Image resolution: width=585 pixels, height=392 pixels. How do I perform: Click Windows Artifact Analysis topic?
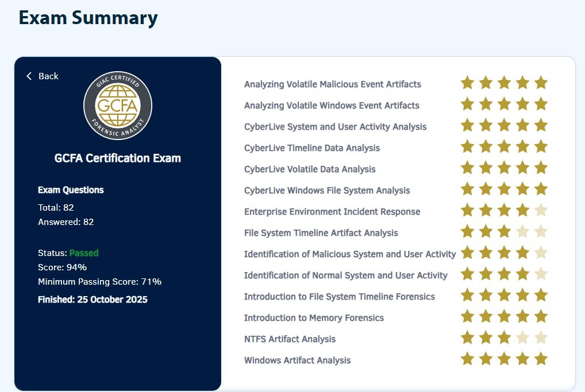click(297, 360)
